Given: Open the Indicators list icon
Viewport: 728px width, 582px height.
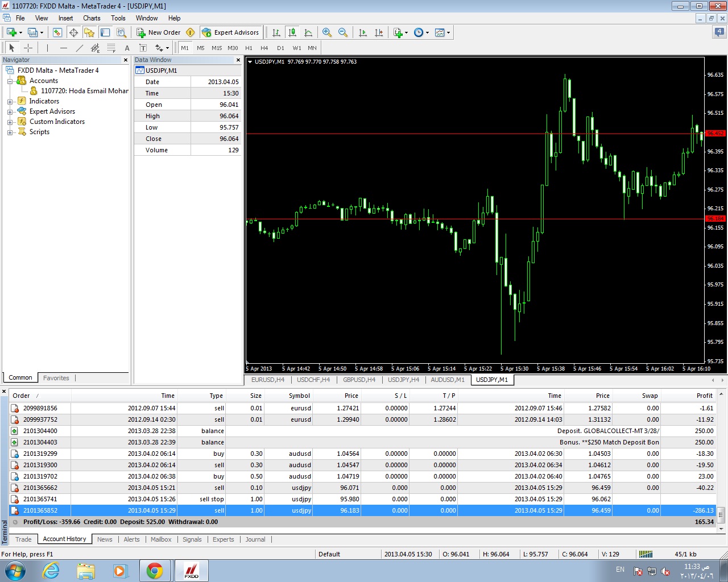Looking at the screenshot, I should (398, 32).
